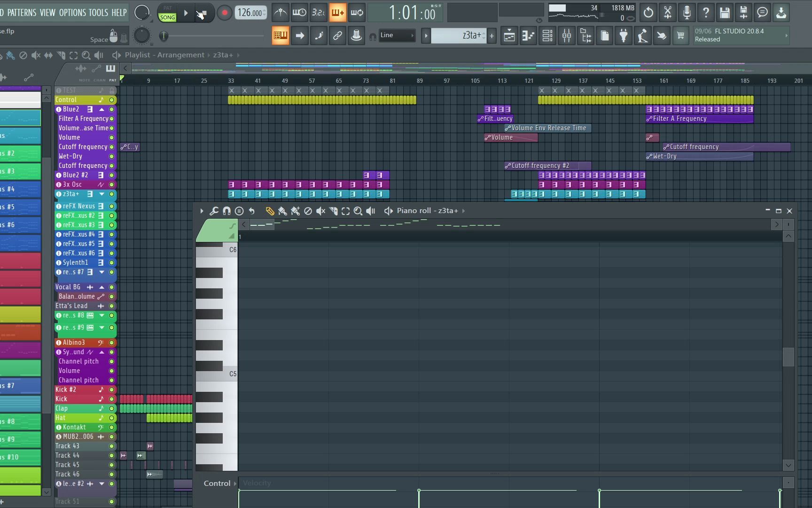Toggle wait for input to start playing
Screen dimensions: 812x508
(299, 13)
